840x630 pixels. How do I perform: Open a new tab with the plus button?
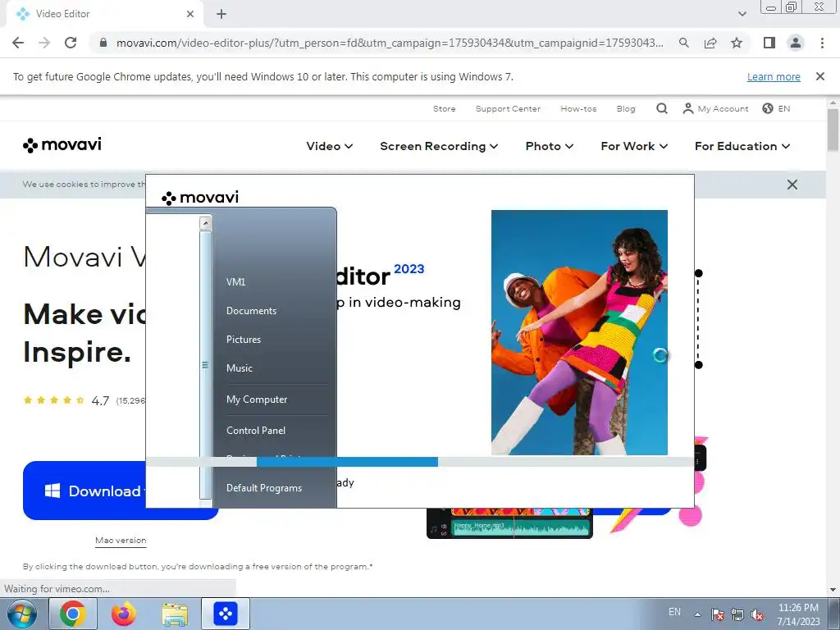click(x=221, y=14)
